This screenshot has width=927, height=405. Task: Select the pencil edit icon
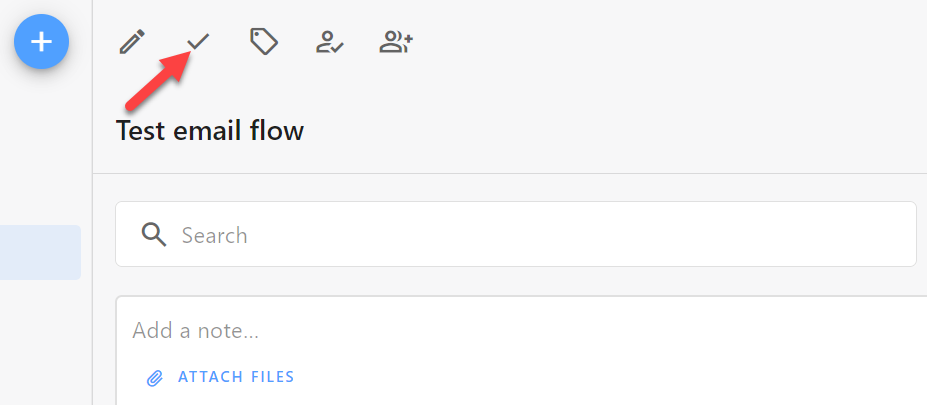pos(132,43)
